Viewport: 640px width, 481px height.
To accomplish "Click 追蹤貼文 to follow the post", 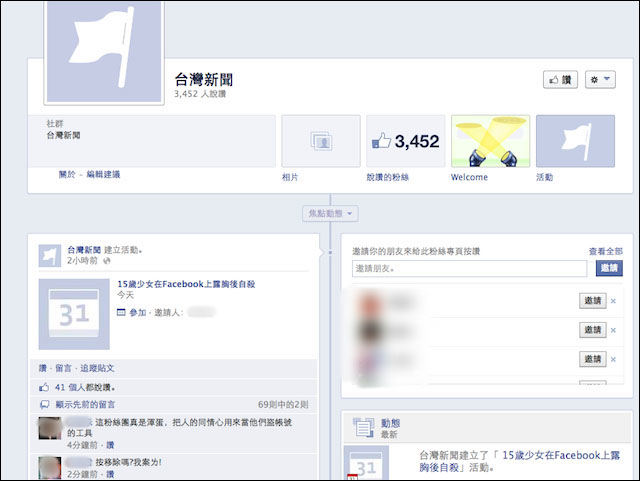I will [97, 368].
